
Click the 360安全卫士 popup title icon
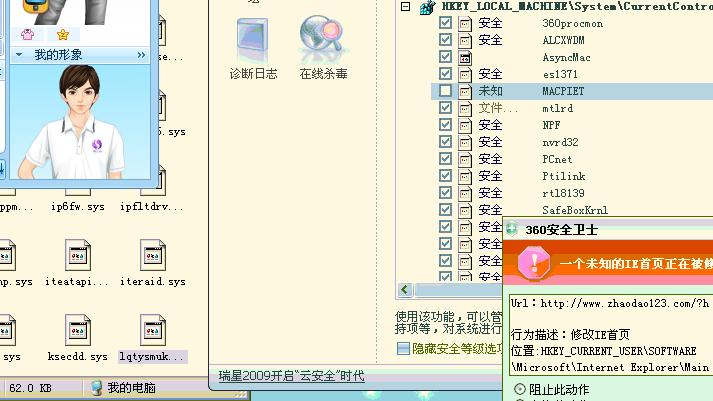pos(512,229)
